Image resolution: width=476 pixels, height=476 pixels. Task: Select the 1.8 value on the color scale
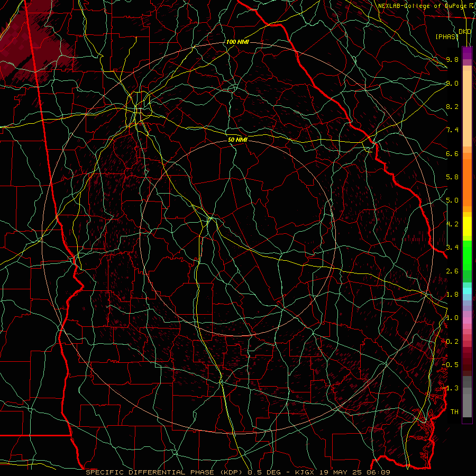pyautogui.click(x=452, y=295)
